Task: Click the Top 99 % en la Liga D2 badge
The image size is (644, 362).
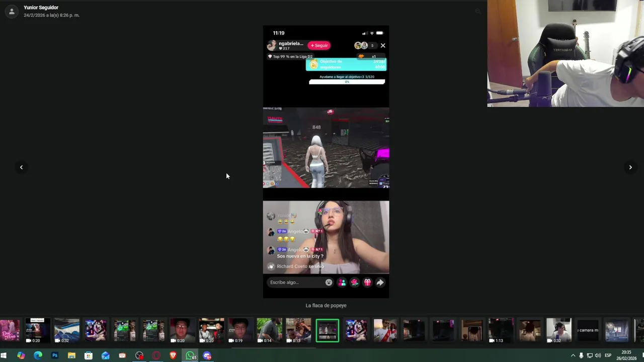Action: 290,56
